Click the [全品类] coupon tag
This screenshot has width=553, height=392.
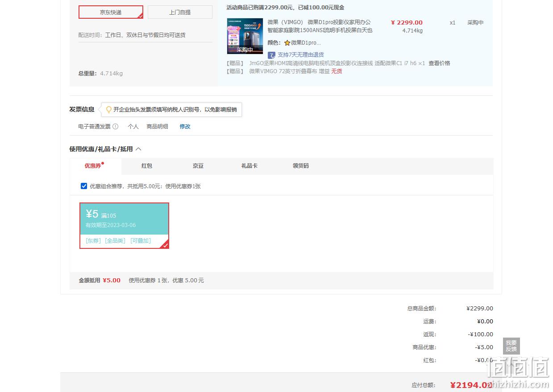[x=116, y=241]
